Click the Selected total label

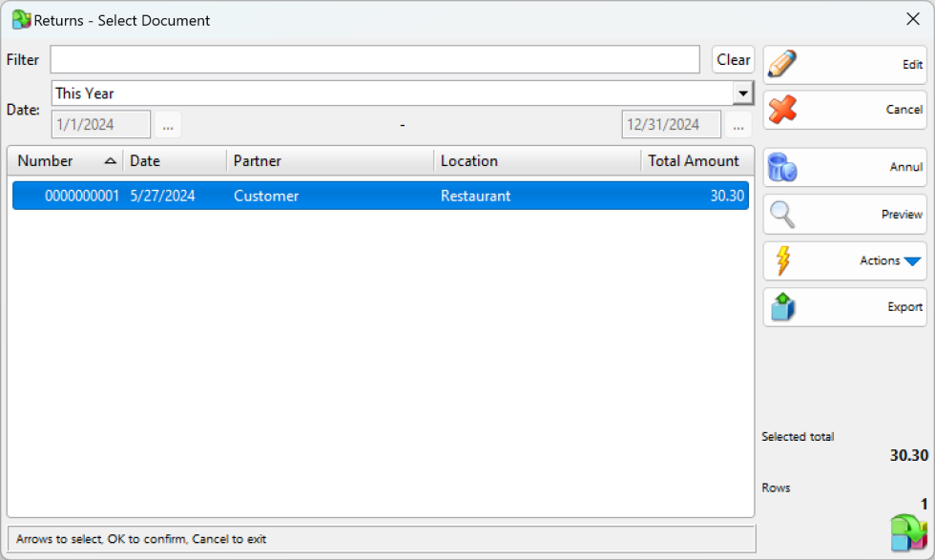[x=798, y=437]
